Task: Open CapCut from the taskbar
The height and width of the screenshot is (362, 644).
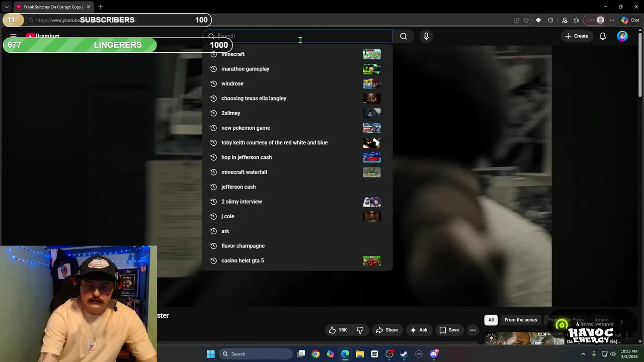Action: point(374,354)
